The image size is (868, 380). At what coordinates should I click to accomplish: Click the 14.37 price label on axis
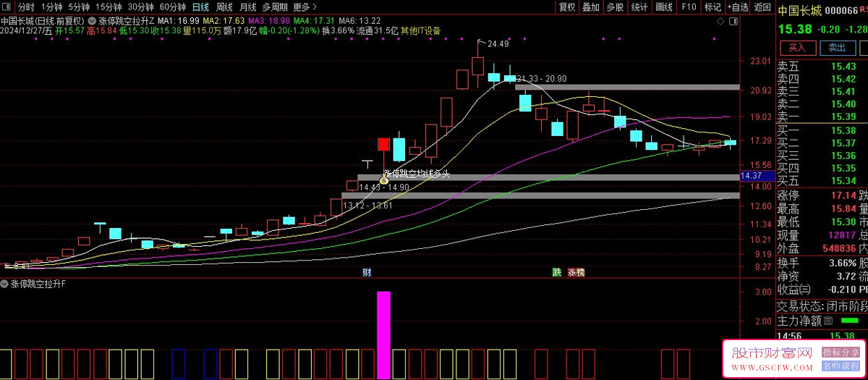point(752,176)
